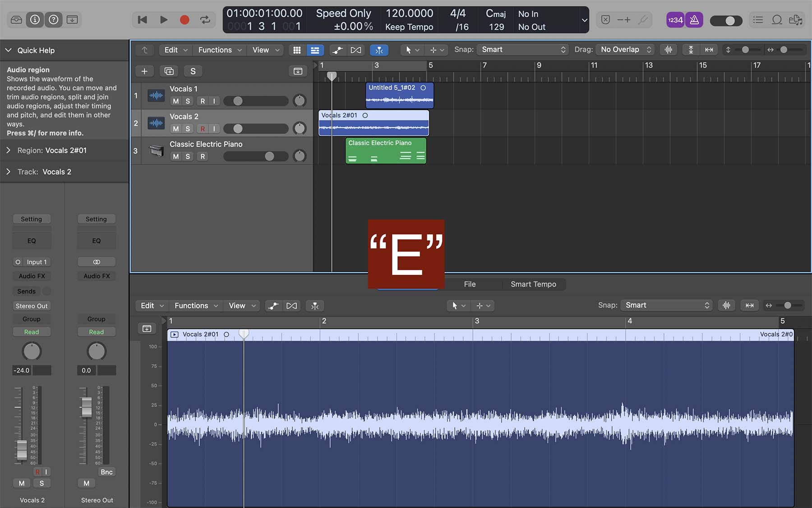This screenshot has height=508, width=812.
Task: Toggle the audio editor Flex button
Action: 292,306
